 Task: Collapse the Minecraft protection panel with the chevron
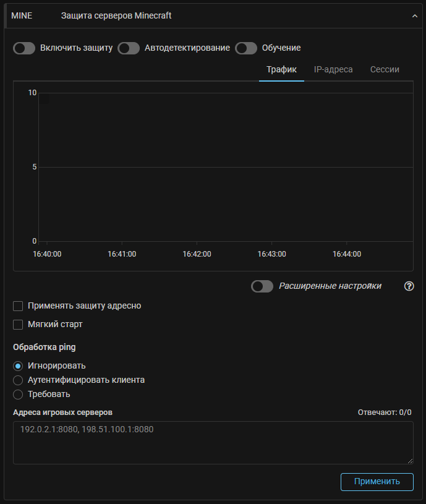415,16
